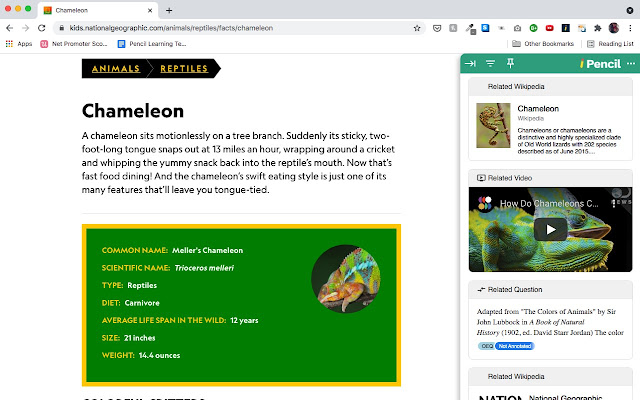Open Pencil sidebar more options menu
This screenshot has height=400, width=640.
pos(631,63)
